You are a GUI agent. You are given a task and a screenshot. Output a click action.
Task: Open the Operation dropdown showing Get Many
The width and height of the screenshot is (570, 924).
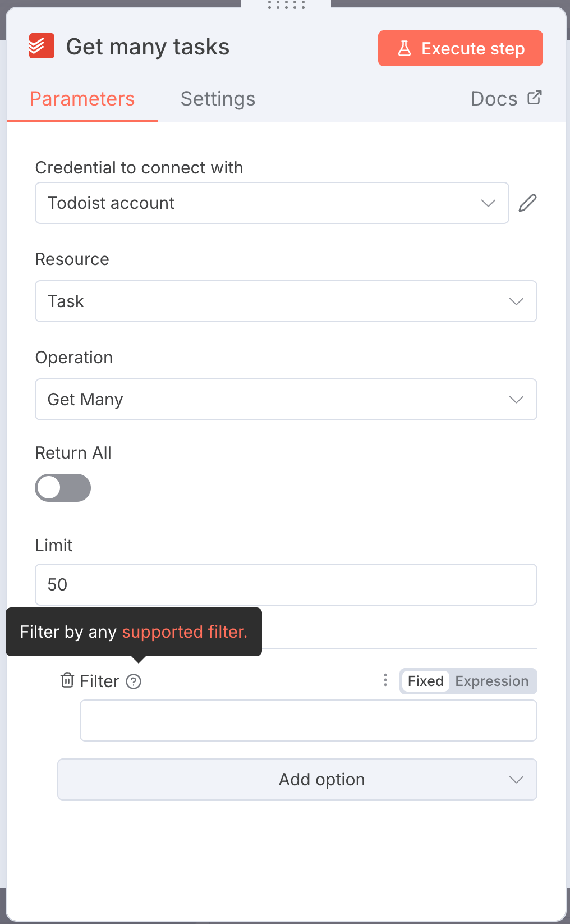coord(286,399)
